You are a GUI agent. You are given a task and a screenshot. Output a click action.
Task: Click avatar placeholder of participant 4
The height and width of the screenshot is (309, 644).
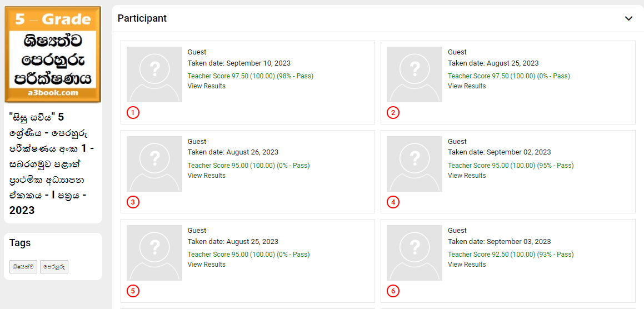pos(415,164)
